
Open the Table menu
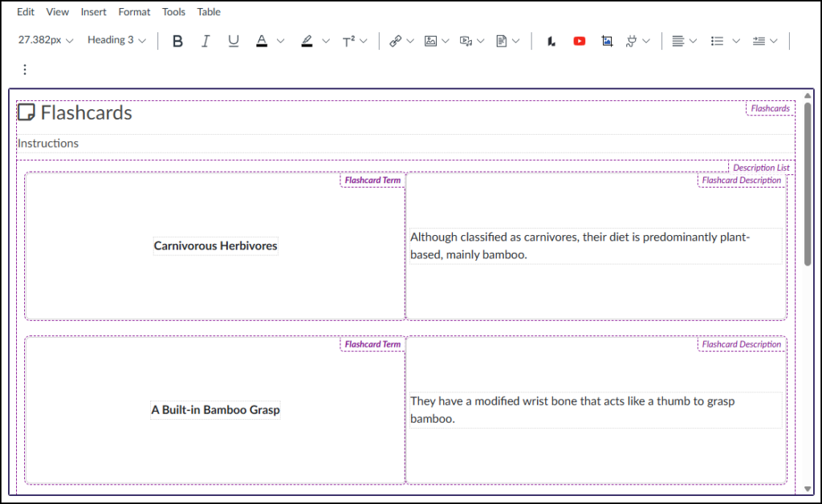208,11
